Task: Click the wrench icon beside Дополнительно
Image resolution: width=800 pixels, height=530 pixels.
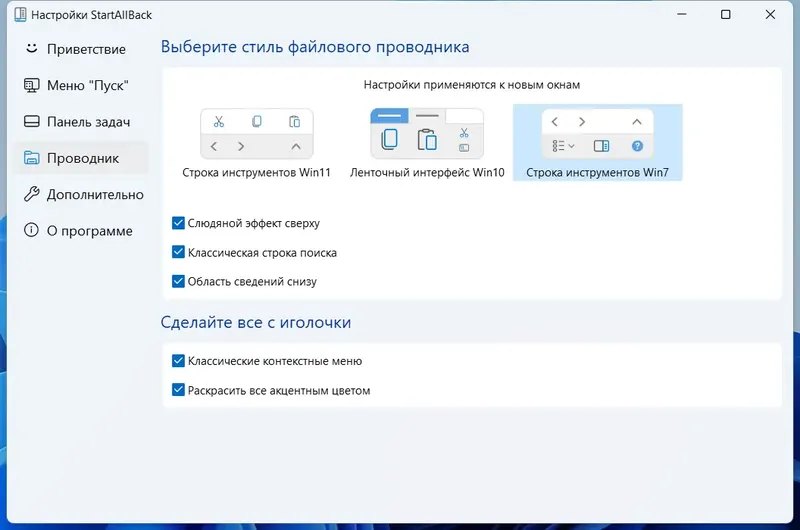Action: [32, 194]
